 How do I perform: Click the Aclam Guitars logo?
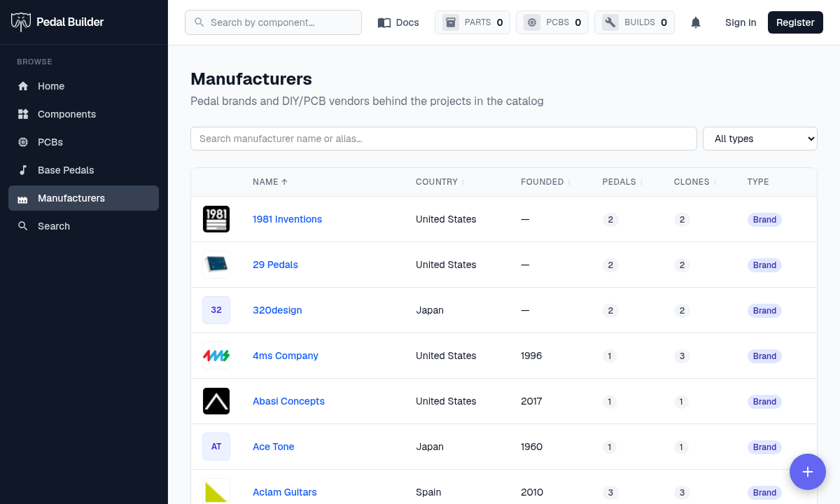(216, 491)
